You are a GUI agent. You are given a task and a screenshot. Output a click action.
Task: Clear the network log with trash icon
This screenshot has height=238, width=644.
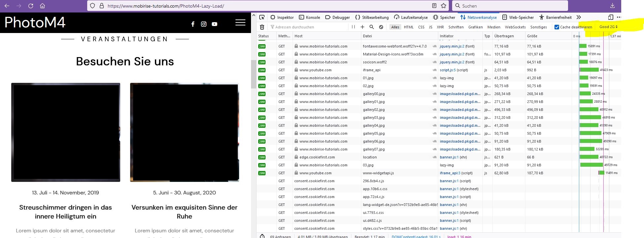click(262, 27)
